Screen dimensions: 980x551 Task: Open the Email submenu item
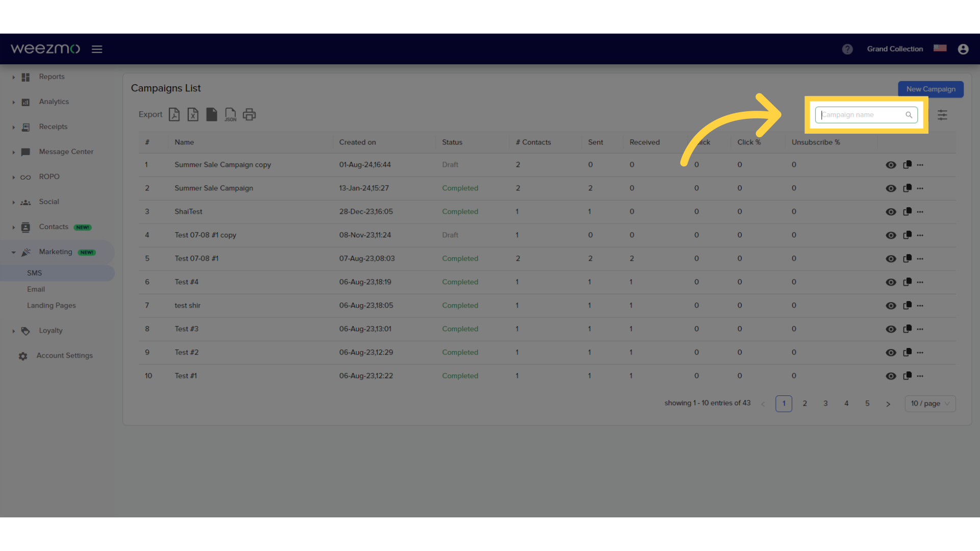coord(36,289)
